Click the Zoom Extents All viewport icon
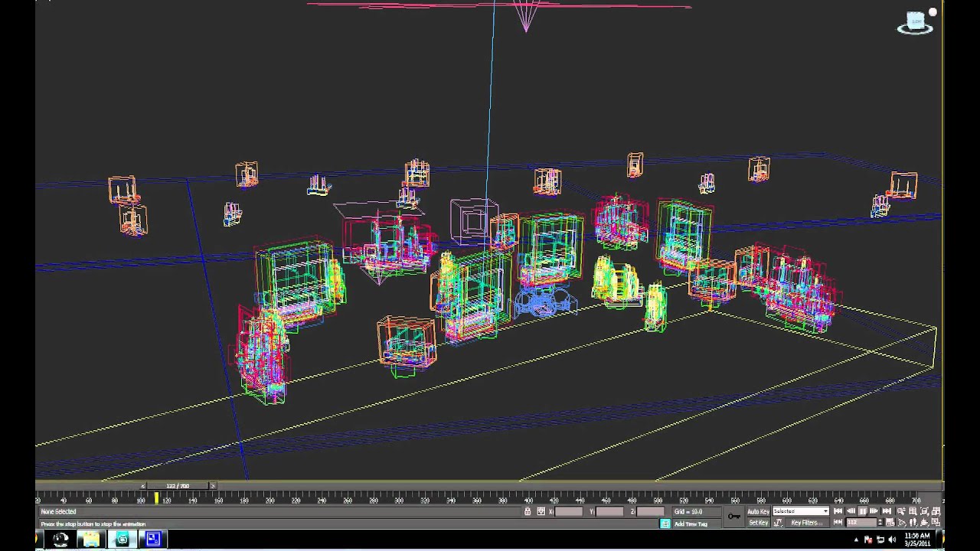The image size is (980, 551). tap(936, 511)
